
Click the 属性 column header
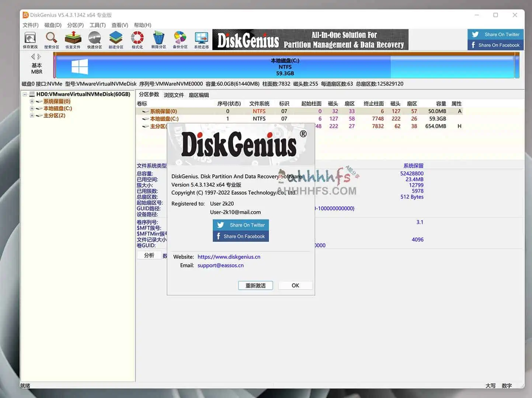(x=456, y=104)
